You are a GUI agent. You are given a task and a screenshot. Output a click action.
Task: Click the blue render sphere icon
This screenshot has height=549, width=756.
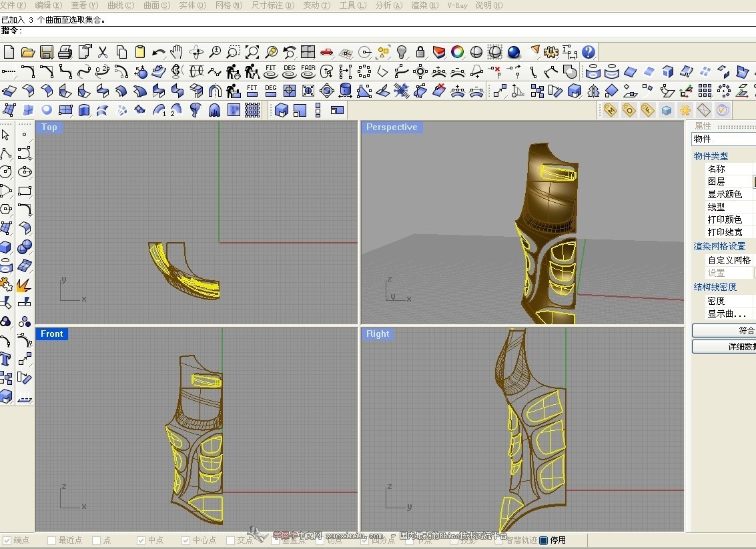point(514,52)
